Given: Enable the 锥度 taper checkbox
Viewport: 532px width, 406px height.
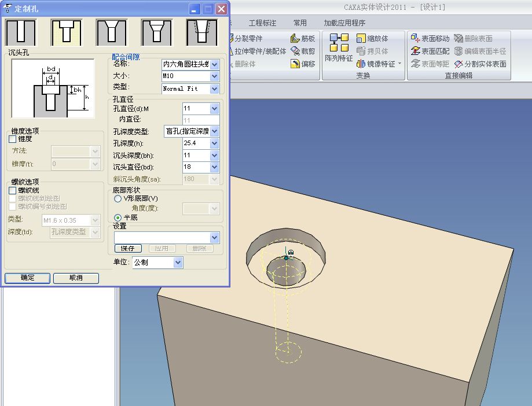Looking at the screenshot, I should pos(13,139).
